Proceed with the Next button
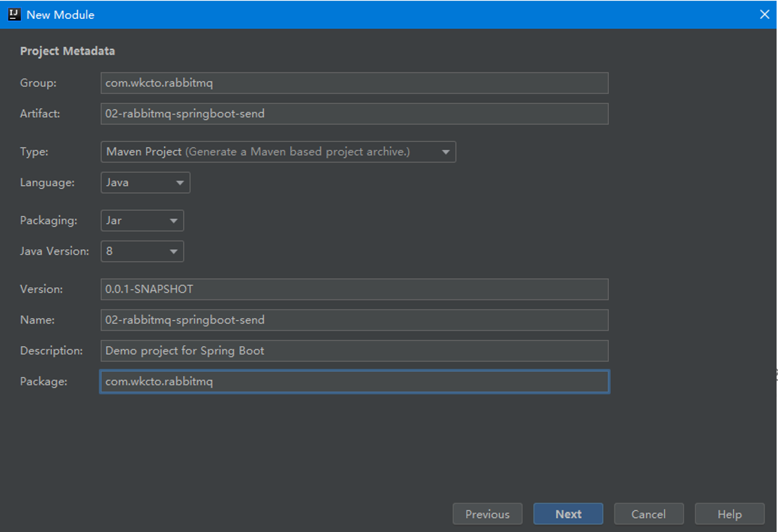The image size is (778, 532). pos(568,514)
